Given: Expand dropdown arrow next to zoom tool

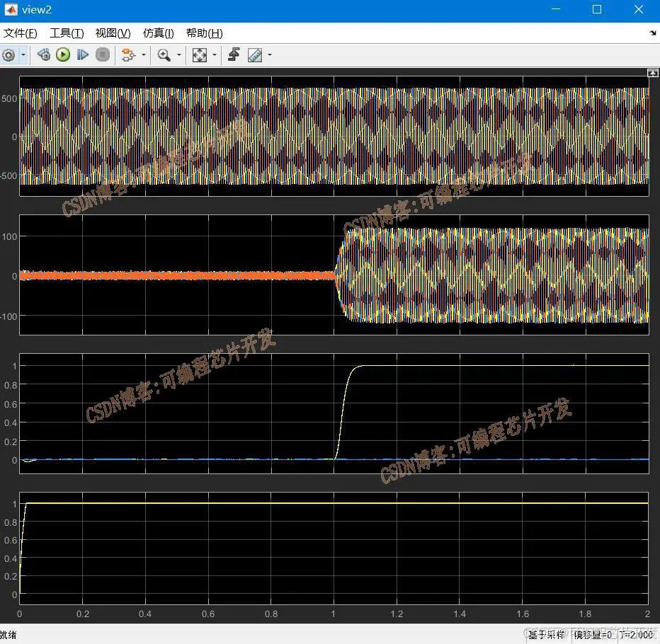Looking at the screenshot, I should [179, 55].
